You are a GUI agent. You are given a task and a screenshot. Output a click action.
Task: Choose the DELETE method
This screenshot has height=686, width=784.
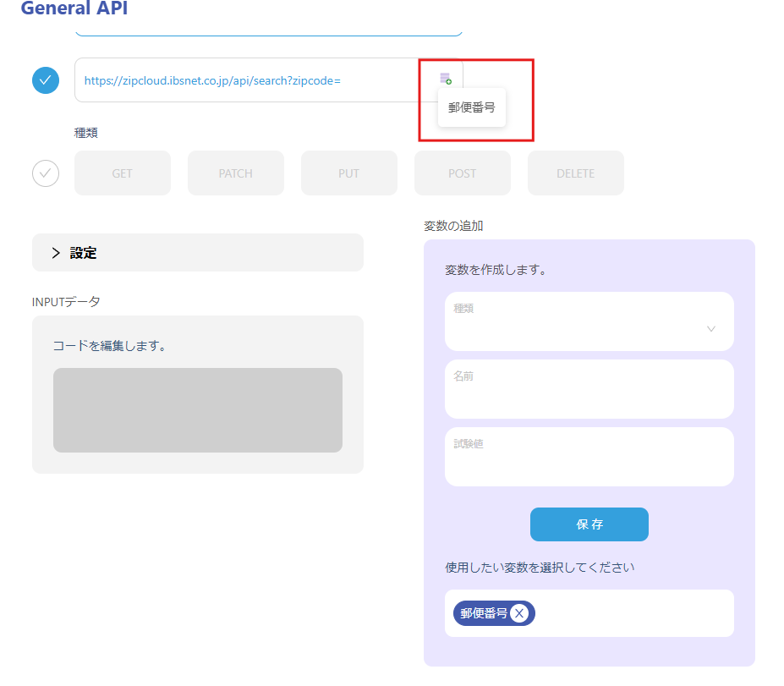[x=575, y=173]
